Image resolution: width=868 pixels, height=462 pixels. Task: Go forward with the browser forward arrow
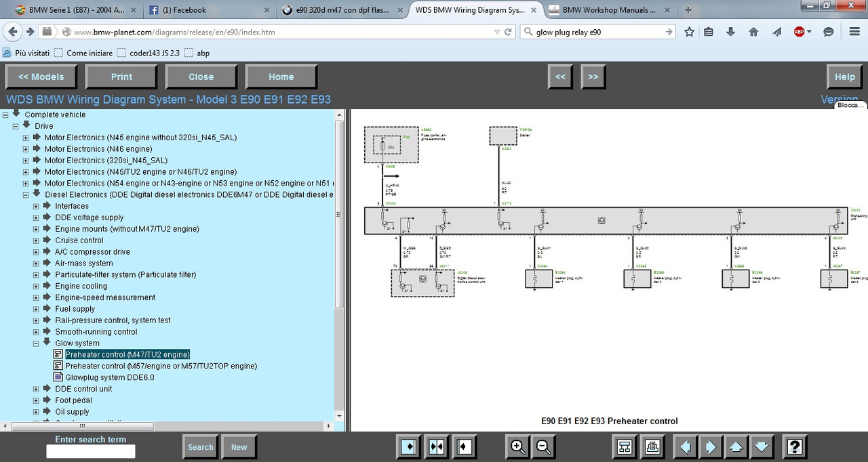click(30, 32)
